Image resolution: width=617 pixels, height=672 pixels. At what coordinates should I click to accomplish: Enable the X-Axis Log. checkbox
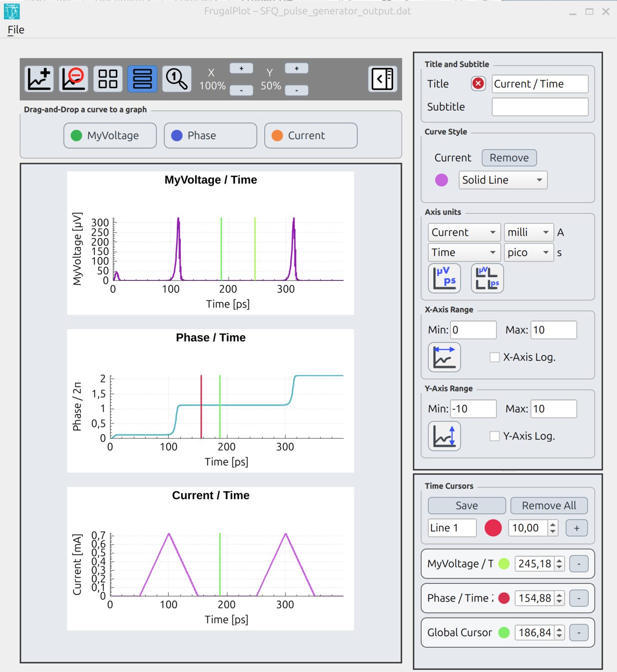[494, 357]
